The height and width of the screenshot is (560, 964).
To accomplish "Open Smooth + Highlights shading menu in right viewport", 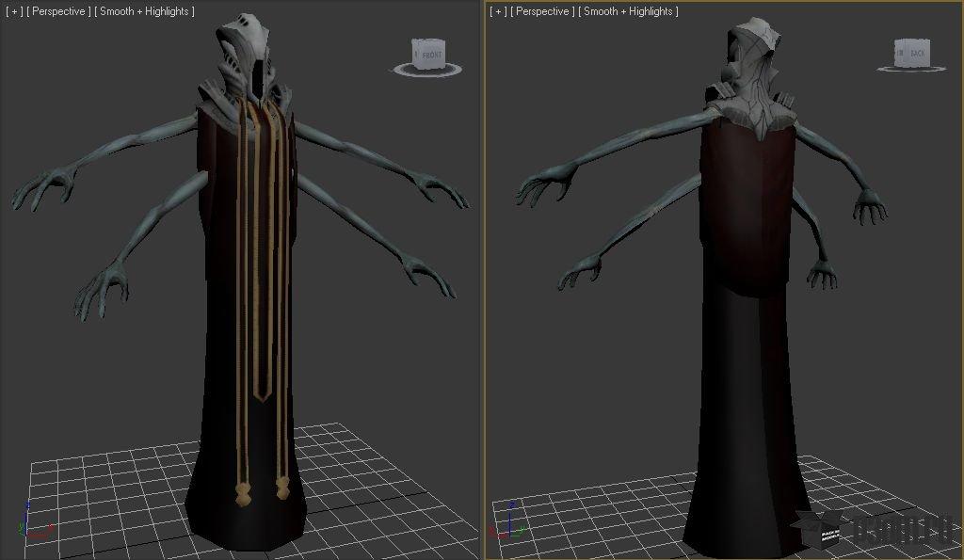I will tap(628, 11).
